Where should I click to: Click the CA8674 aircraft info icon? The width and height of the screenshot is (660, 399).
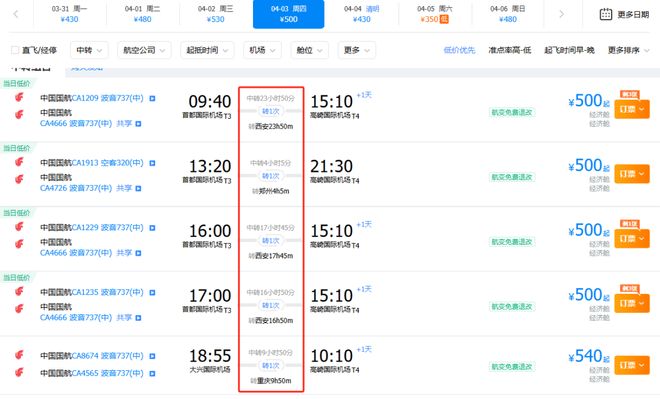(x=152, y=356)
